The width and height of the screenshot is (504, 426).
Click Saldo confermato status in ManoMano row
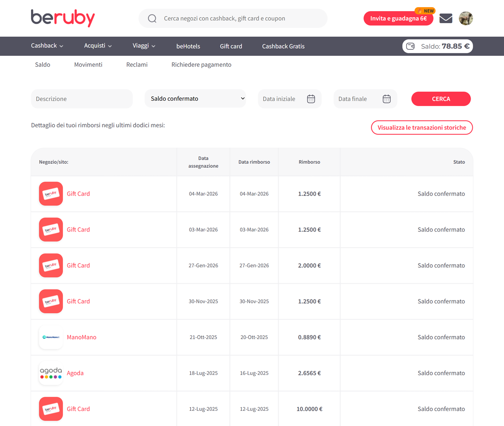pos(441,337)
